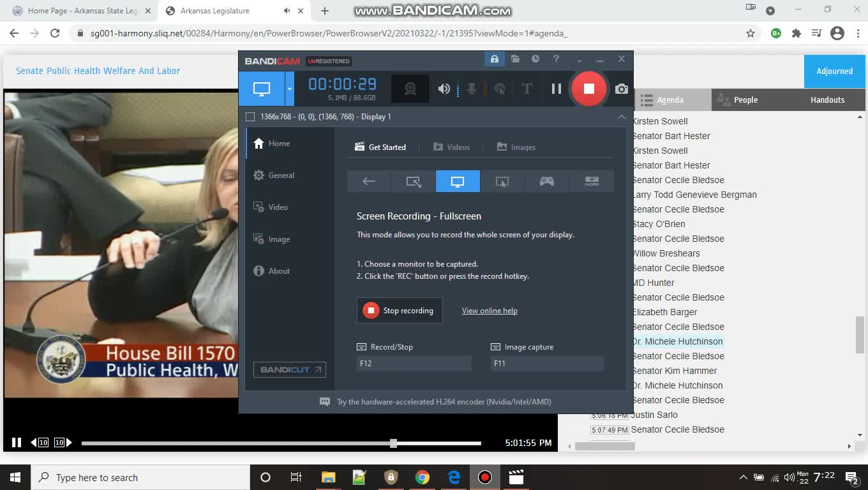Open File Explorer from taskbar
The height and width of the screenshot is (490, 868).
tap(328, 477)
